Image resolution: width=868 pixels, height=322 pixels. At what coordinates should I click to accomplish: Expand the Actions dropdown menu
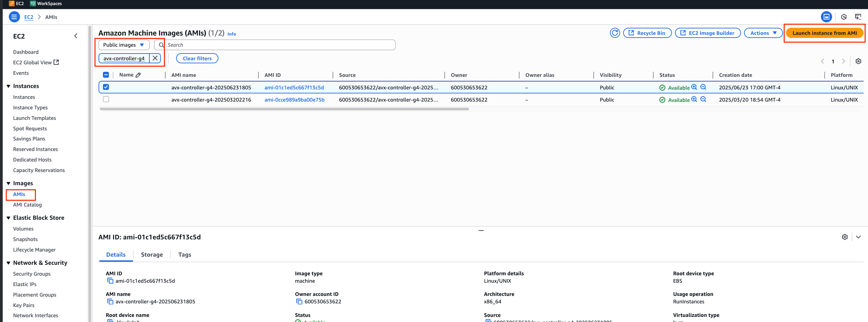tap(763, 33)
